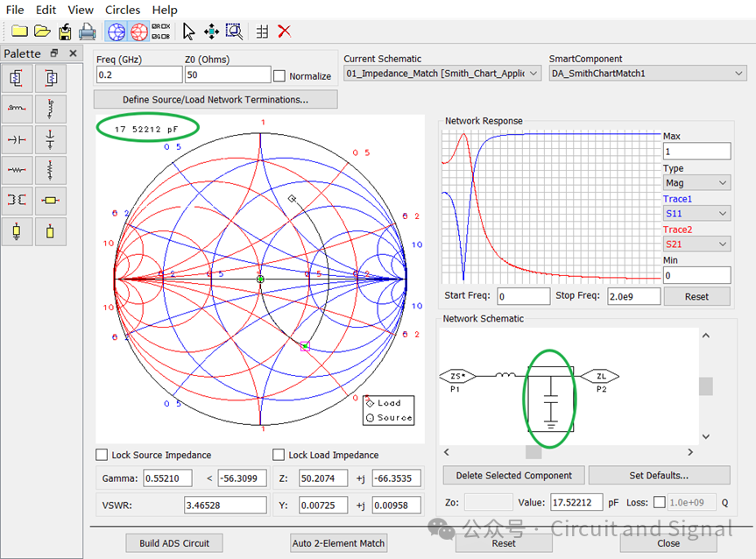Check Lock Load Impedance
This screenshot has height=559, width=756.
279,455
